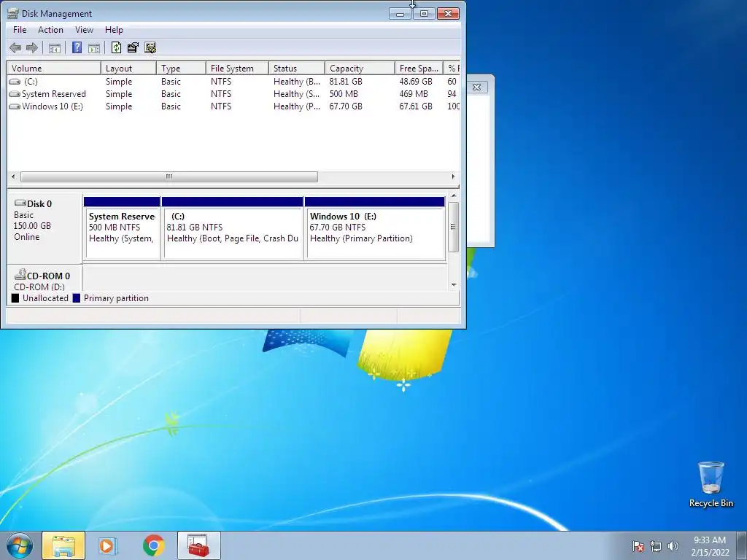
Task: Open Help using the blue question mark icon
Action: (77, 47)
